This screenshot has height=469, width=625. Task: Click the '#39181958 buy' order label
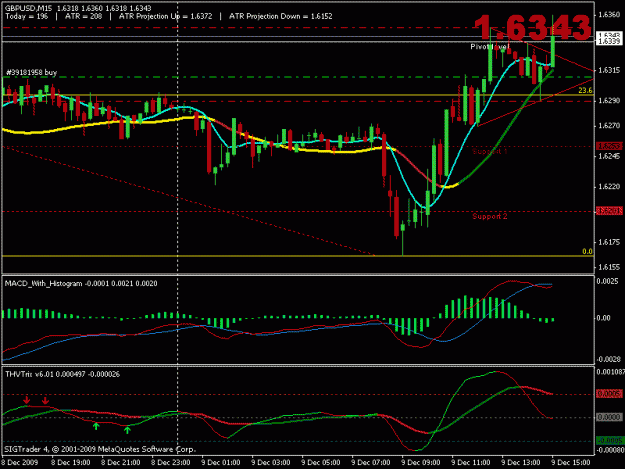(31, 72)
